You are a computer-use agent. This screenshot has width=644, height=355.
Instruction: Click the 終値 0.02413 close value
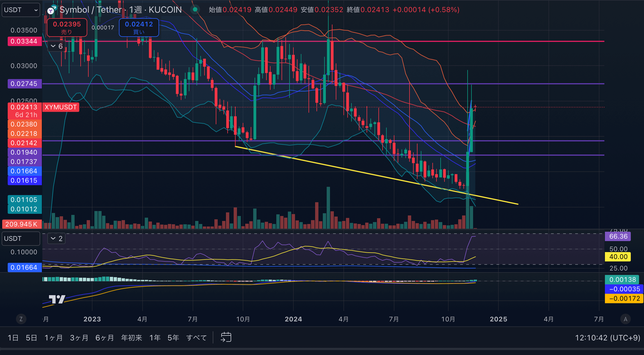(368, 10)
